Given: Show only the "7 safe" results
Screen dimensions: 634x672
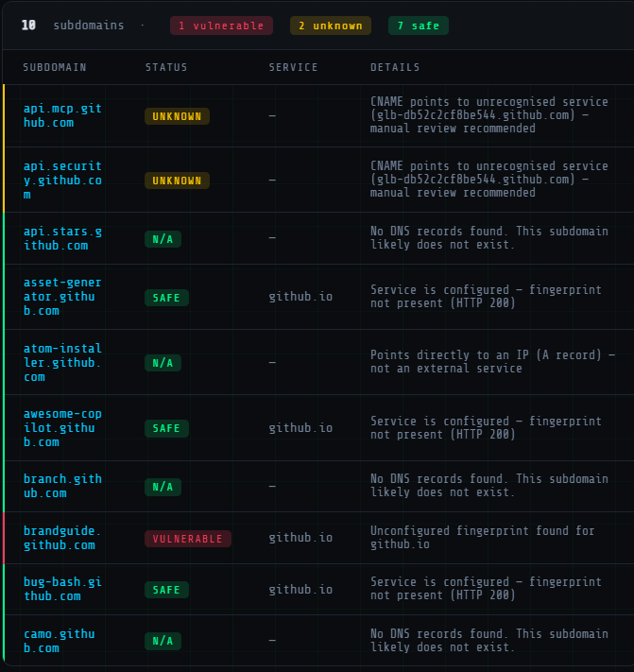Looking at the screenshot, I should click(x=418, y=26).
